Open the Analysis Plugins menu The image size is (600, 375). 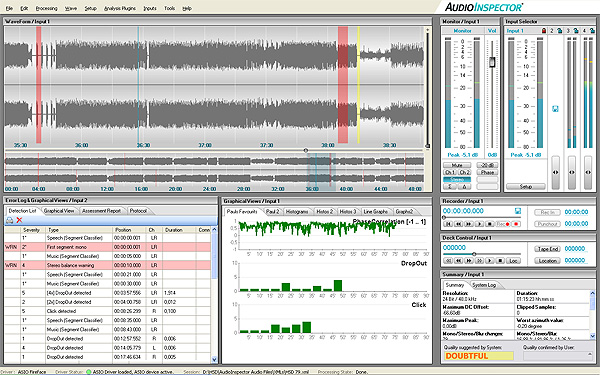point(120,8)
